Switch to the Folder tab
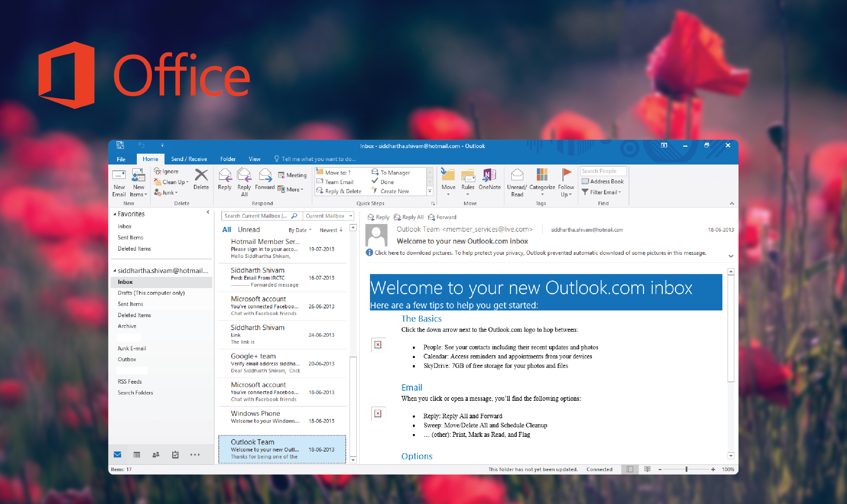This screenshot has width=847, height=504. coord(228,159)
